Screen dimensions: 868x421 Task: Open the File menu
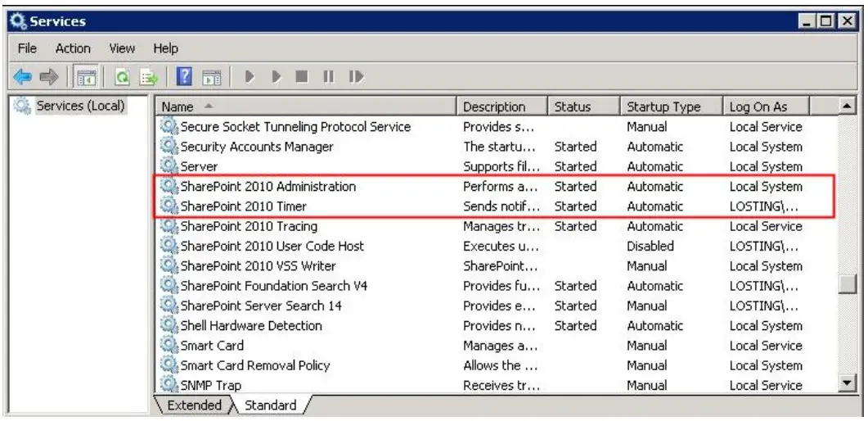coord(27,49)
